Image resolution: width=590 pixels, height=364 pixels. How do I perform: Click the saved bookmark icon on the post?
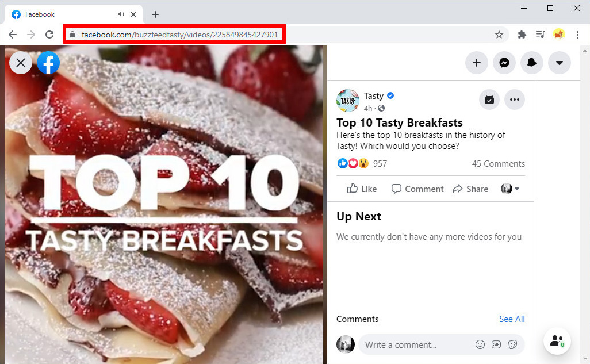coord(489,99)
